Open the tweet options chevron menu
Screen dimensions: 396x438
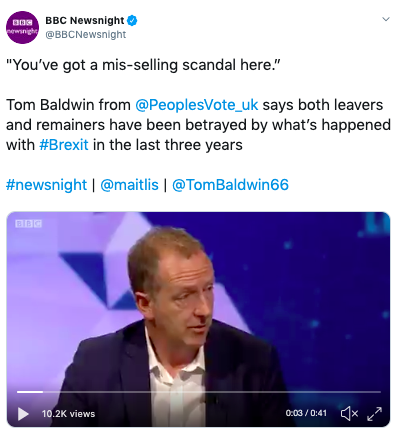[x=386, y=19]
